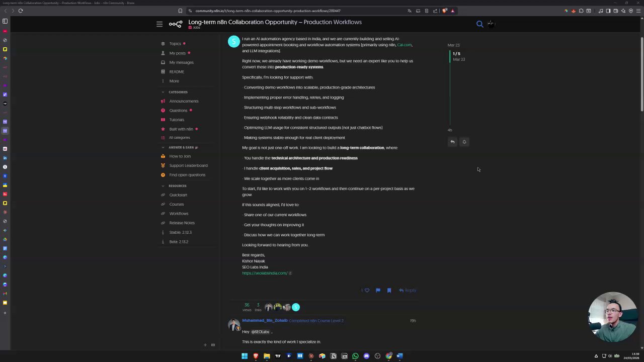Screen dimensions: 644x362
Task: Click the Reply button under the post
Action: coord(408,290)
